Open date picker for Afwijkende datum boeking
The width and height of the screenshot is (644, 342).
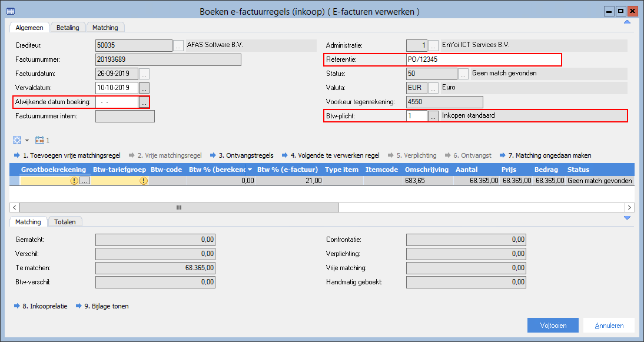click(x=144, y=102)
